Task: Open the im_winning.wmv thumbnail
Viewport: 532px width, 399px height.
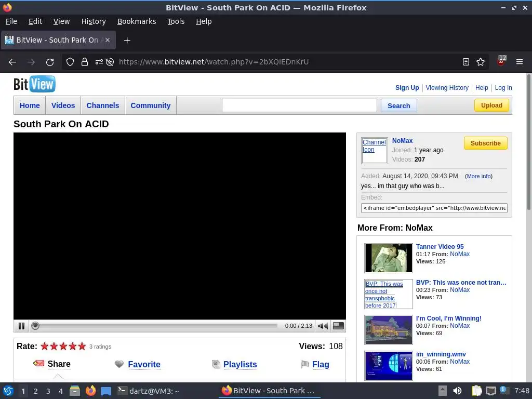Action: point(389,365)
